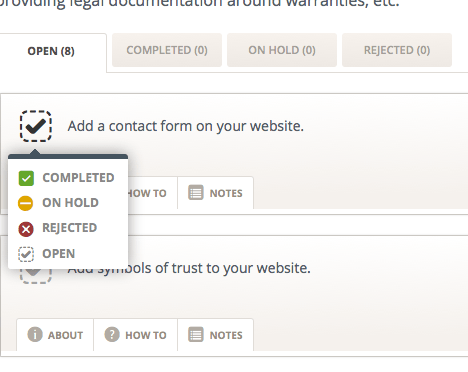
Task: Select the OPEN (8) tab
Action: pyautogui.click(x=51, y=51)
